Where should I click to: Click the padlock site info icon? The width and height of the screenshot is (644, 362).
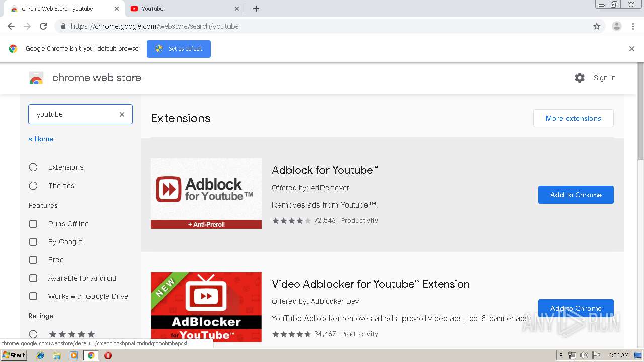point(63,26)
